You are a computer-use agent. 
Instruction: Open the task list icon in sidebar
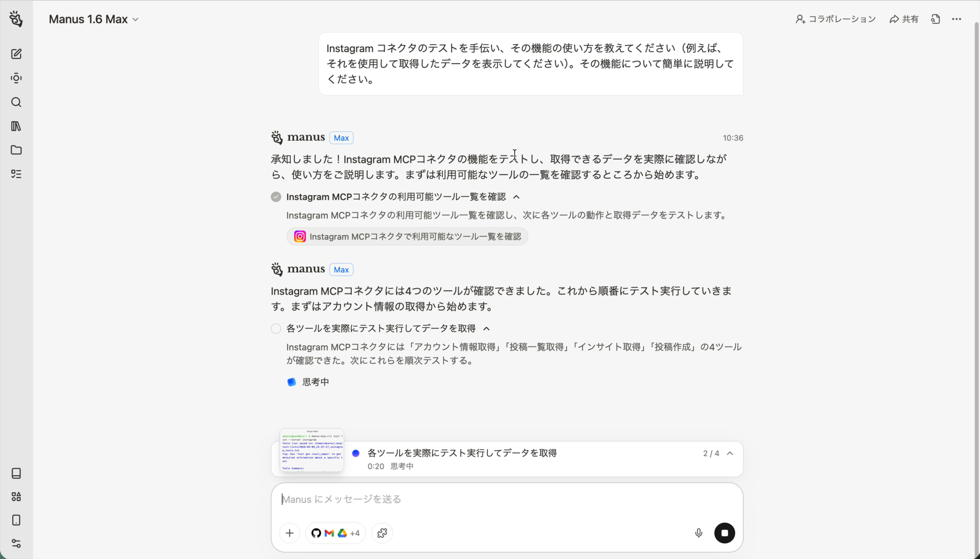click(16, 174)
